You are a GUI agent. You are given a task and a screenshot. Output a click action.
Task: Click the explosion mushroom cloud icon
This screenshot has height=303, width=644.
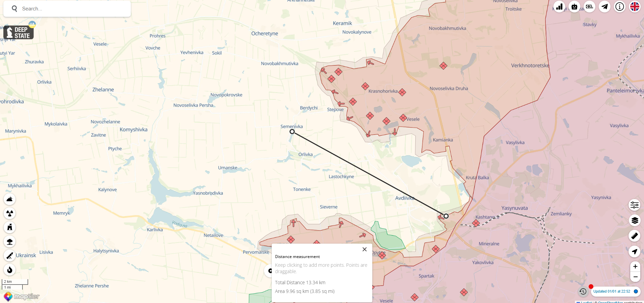pos(10,242)
